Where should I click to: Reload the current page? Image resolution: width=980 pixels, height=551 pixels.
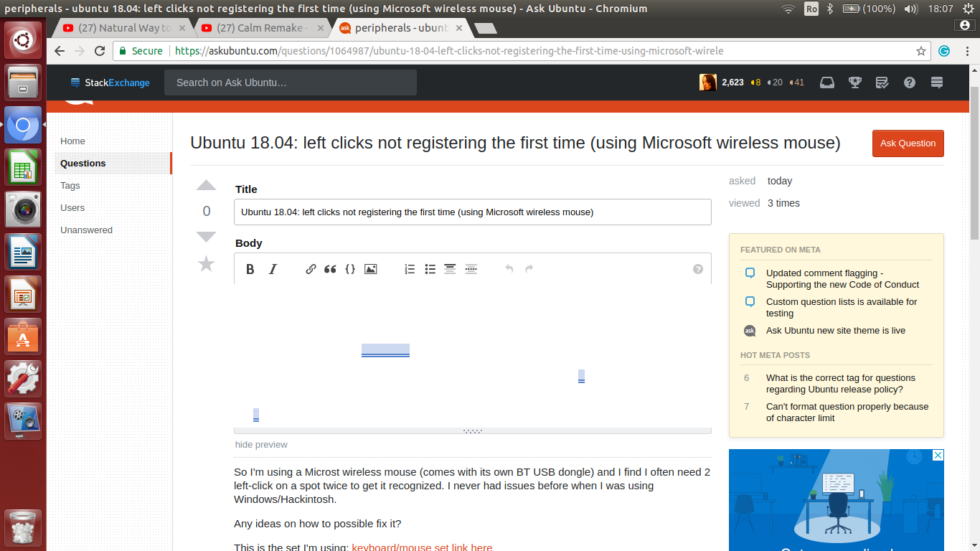100,51
